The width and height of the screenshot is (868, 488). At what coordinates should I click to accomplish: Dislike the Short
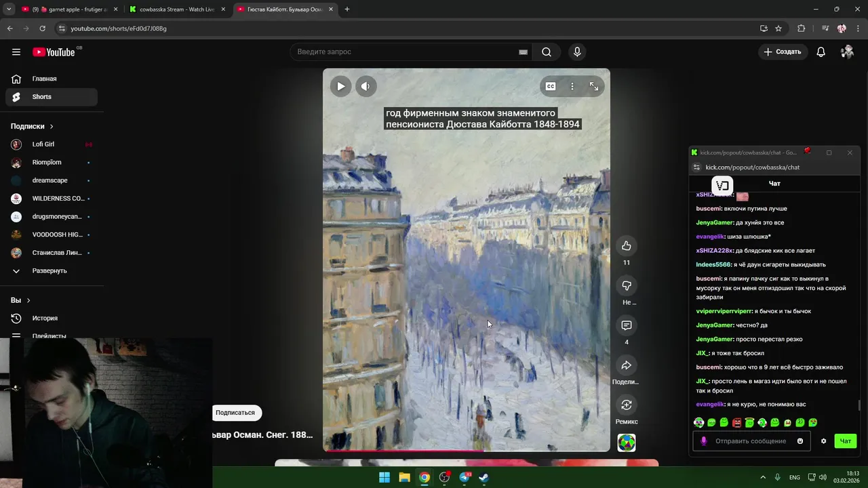click(627, 286)
